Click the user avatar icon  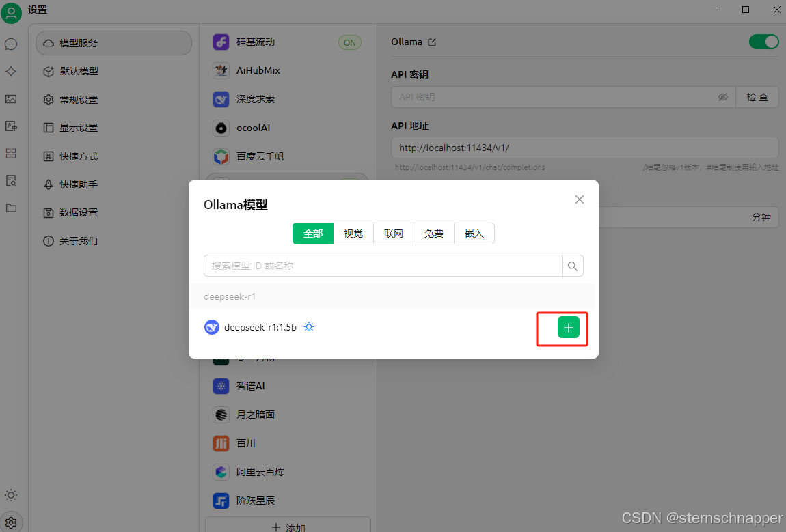point(11,13)
